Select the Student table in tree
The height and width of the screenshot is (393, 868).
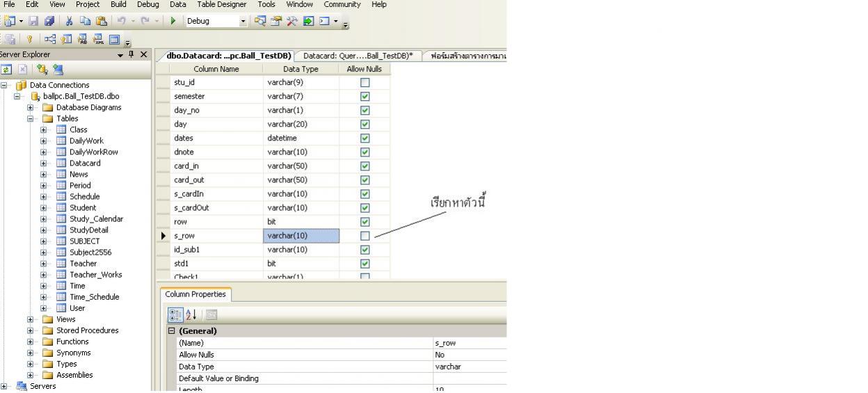click(83, 208)
